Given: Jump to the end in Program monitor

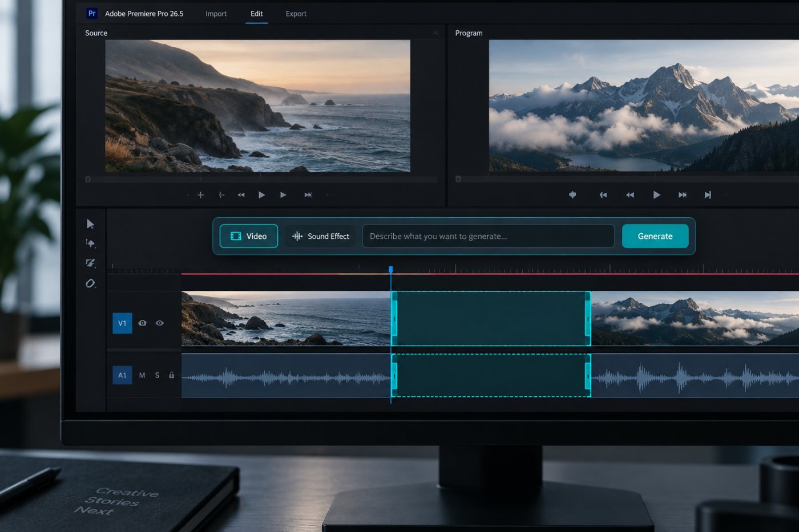Looking at the screenshot, I should 708,195.
